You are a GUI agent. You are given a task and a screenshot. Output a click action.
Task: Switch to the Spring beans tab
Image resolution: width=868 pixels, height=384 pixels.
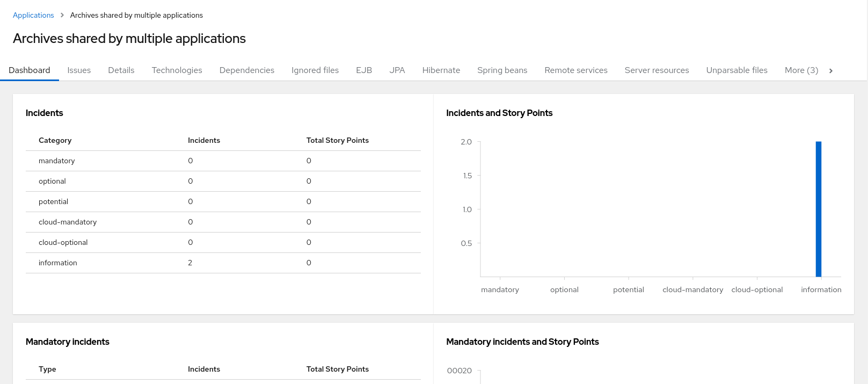(502, 70)
